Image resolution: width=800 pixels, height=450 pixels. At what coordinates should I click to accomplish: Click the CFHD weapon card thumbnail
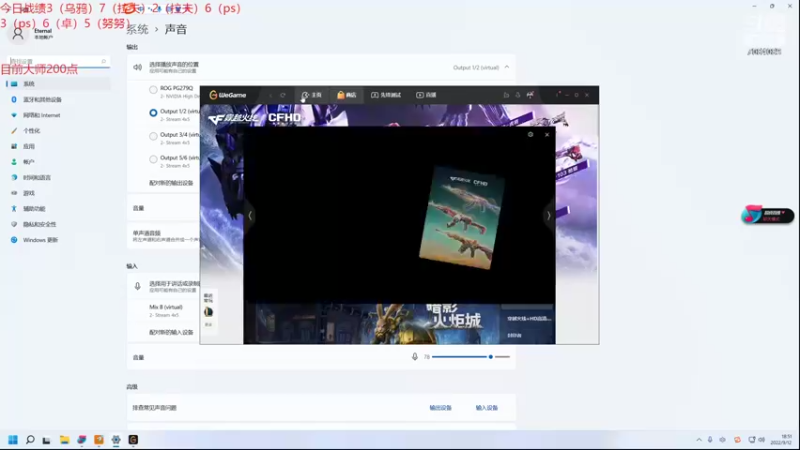click(x=462, y=218)
